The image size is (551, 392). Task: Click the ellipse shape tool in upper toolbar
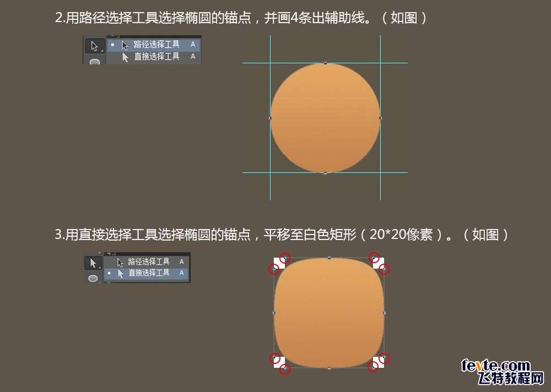pos(95,62)
